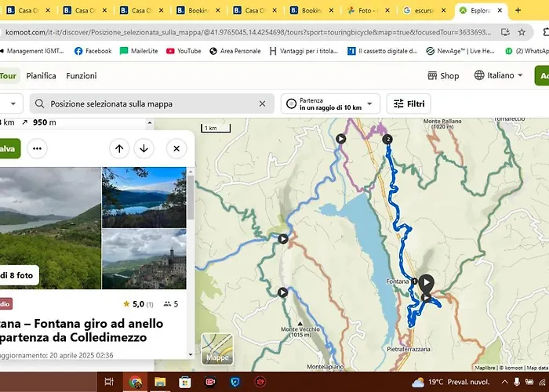Click the location search input field
Image resolution: width=549 pixels, height=392 pixels.
(x=149, y=103)
